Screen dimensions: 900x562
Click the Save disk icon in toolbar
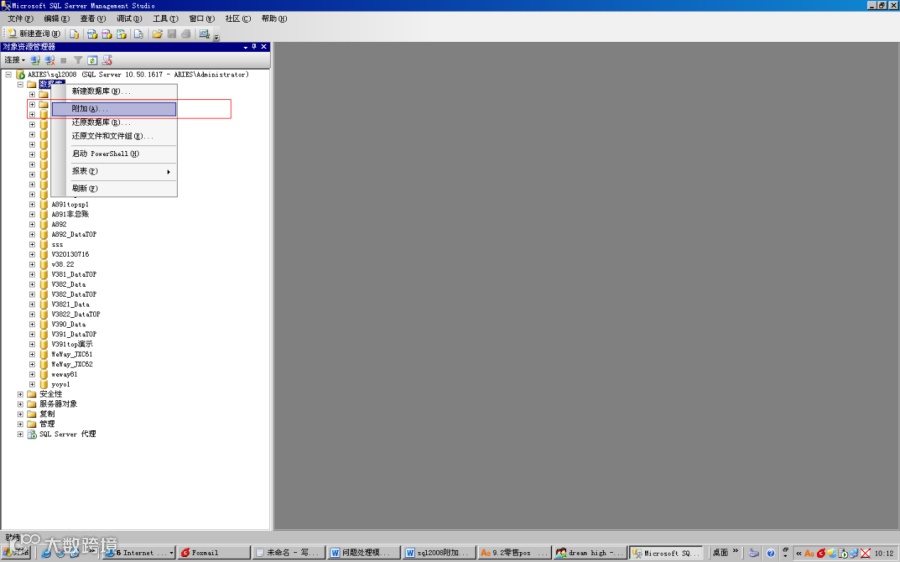[172, 34]
